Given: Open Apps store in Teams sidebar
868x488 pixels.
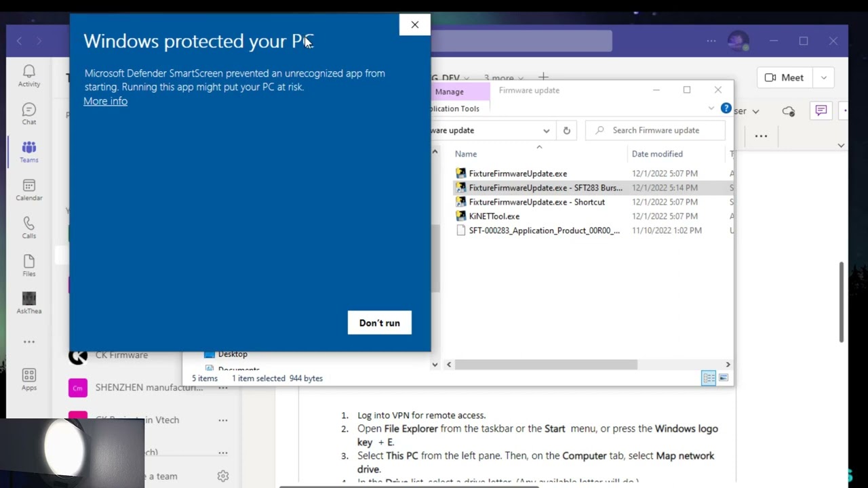Looking at the screenshot, I should pyautogui.click(x=29, y=380).
